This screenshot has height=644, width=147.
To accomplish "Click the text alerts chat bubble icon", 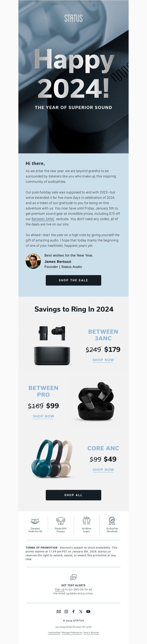I will [73, 577].
